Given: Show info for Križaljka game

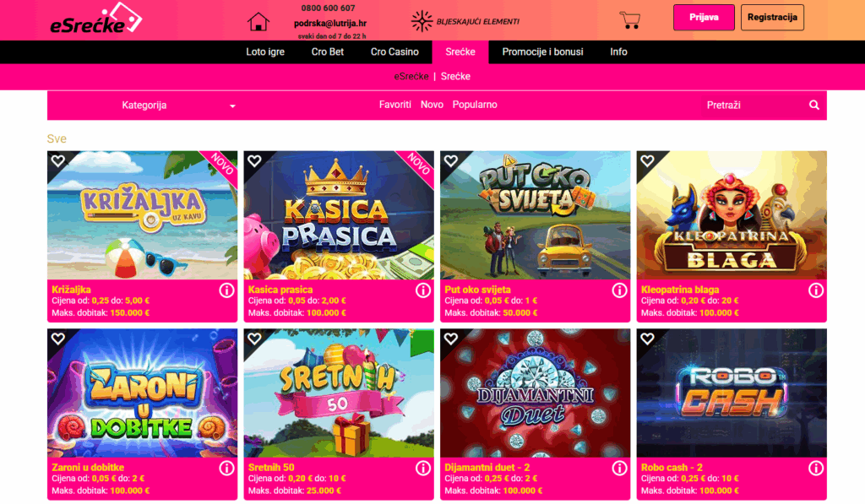Looking at the screenshot, I should (x=226, y=290).
